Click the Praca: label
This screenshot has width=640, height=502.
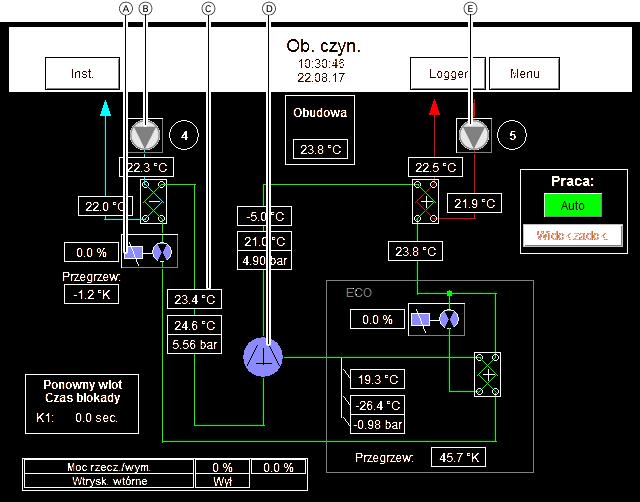(572, 181)
